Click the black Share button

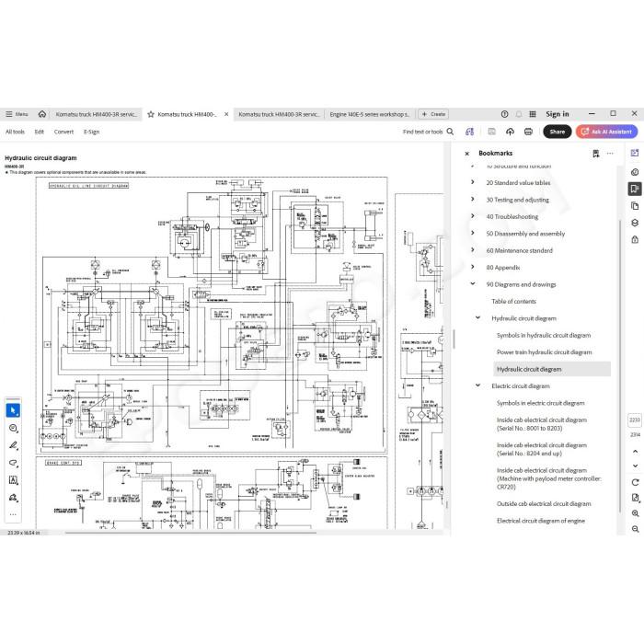pos(558,132)
